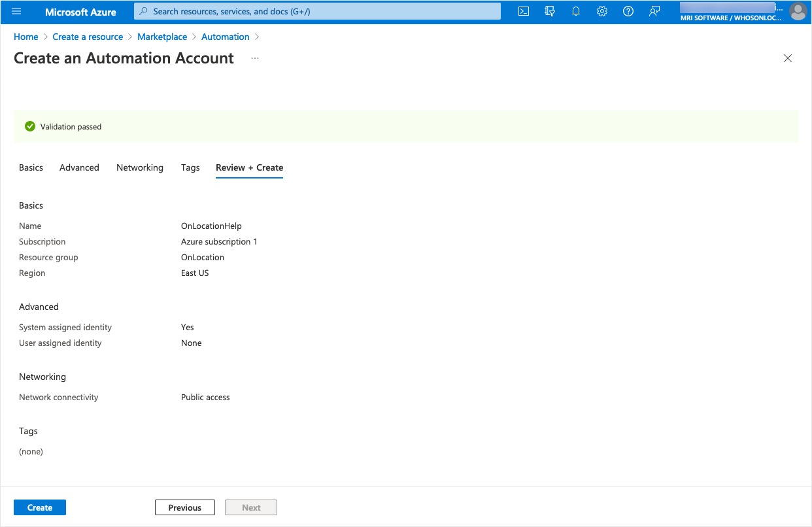812x527 pixels.
Task: Click the Previous button
Action: pos(185,507)
